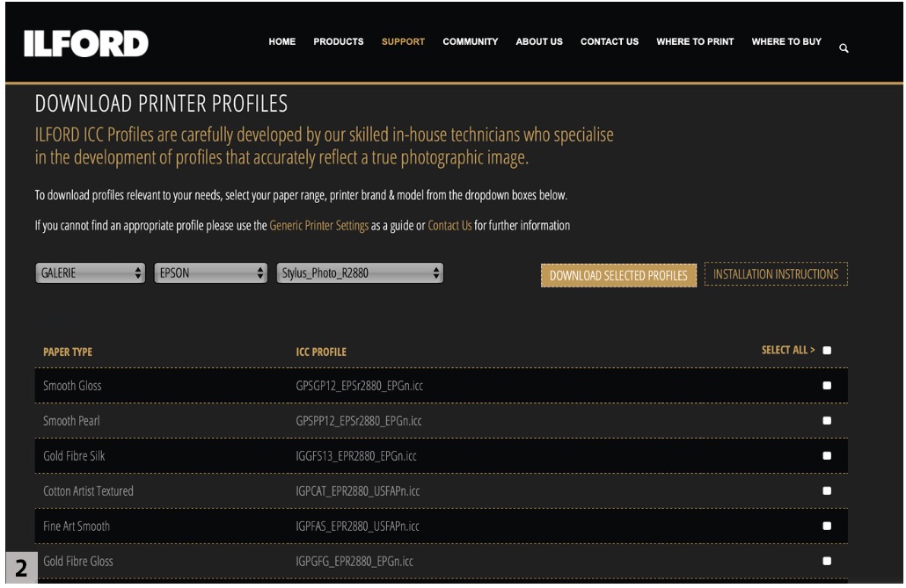Image resolution: width=906 pixels, height=588 pixels.
Task: Open the search magnifier icon
Action: coord(844,47)
